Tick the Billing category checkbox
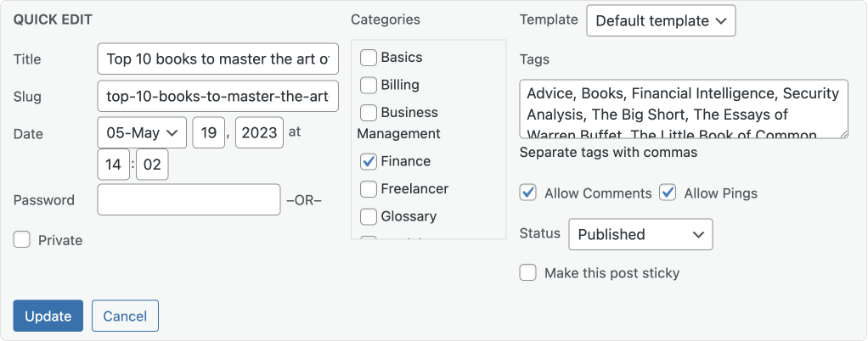The image size is (868, 341). coord(368,85)
